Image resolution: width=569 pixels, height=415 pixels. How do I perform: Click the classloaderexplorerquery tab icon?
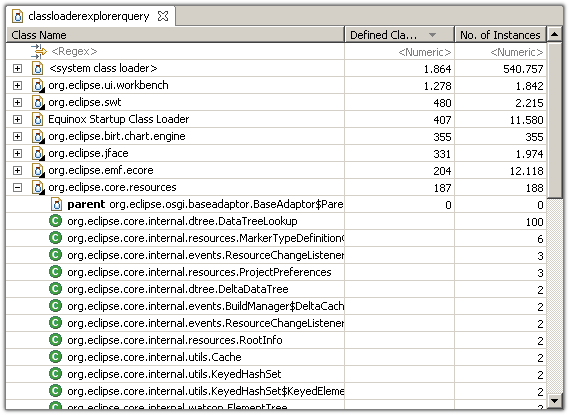(17, 16)
